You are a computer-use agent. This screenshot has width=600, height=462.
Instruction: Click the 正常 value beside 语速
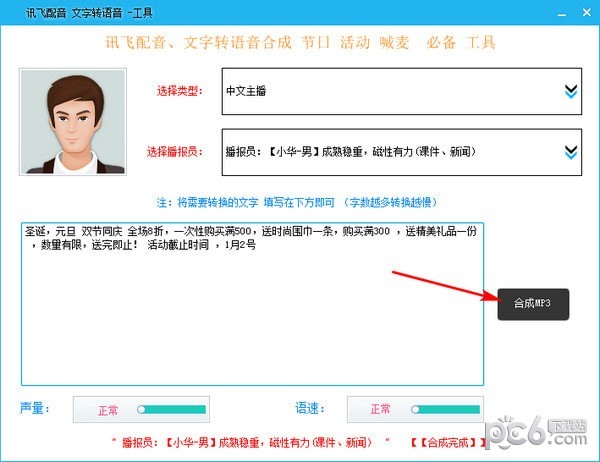pyautogui.click(x=380, y=409)
